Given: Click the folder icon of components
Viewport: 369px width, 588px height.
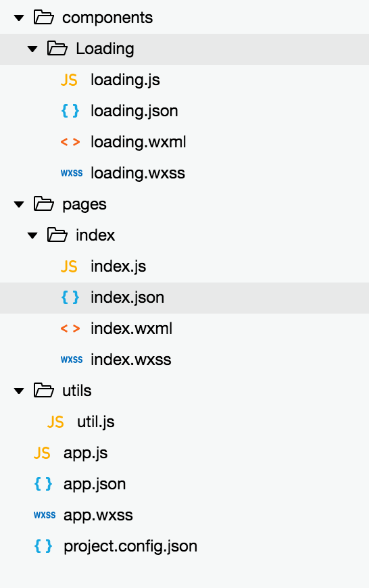Looking at the screenshot, I should (x=43, y=18).
